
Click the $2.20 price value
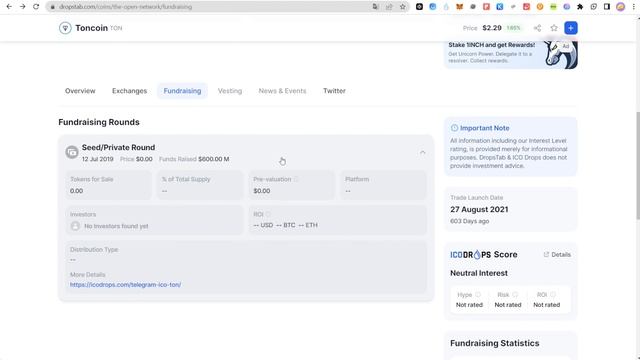click(x=492, y=28)
